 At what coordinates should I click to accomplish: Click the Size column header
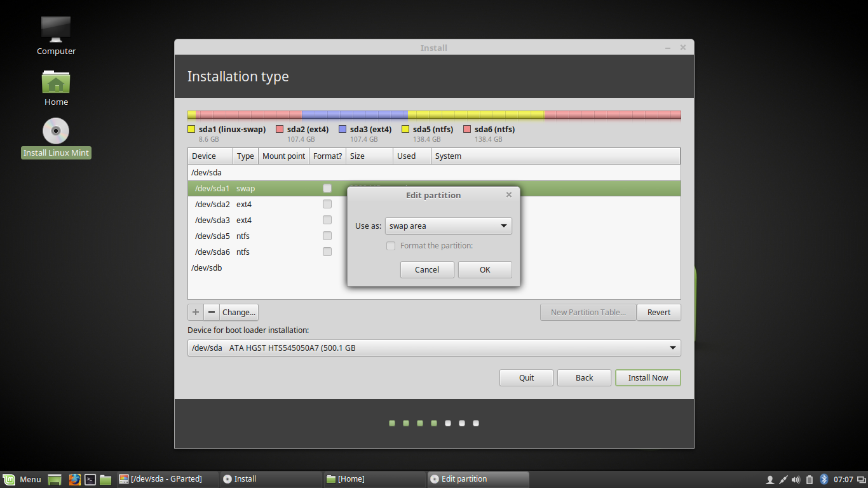[x=370, y=156]
